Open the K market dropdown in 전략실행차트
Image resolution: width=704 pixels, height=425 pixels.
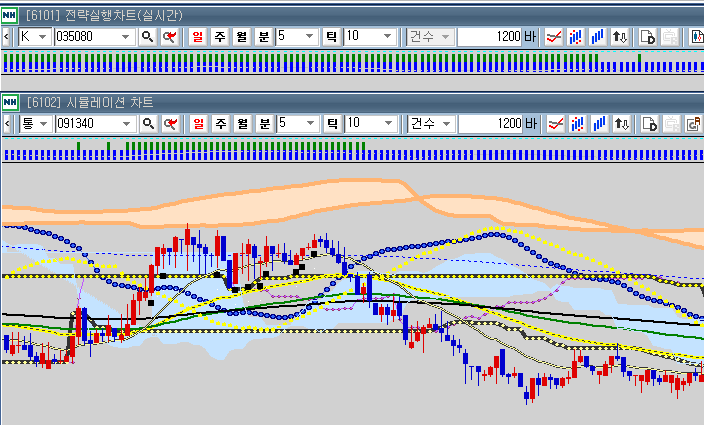point(44,37)
